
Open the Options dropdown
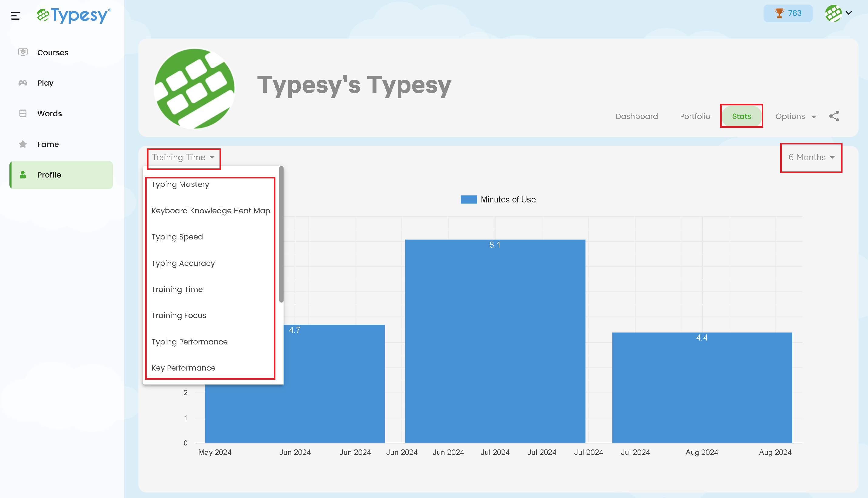tap(796, 116)
